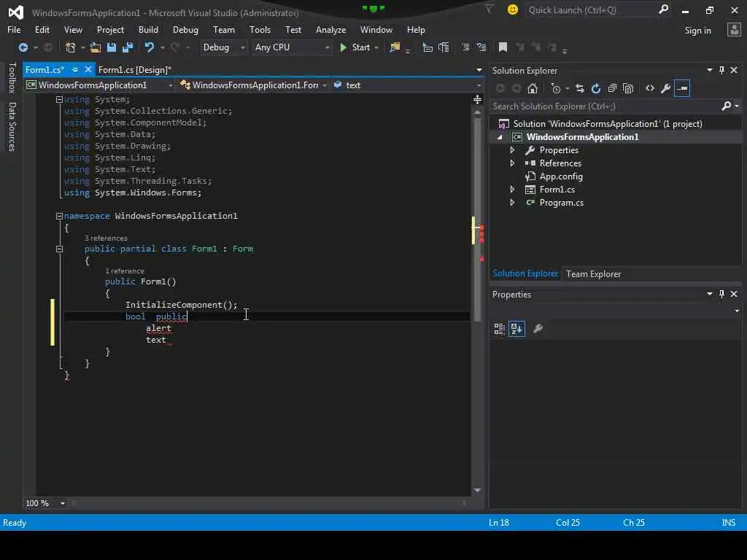
Task: Click the feedback smiley face icon
Action: click(x=513, y=9)
